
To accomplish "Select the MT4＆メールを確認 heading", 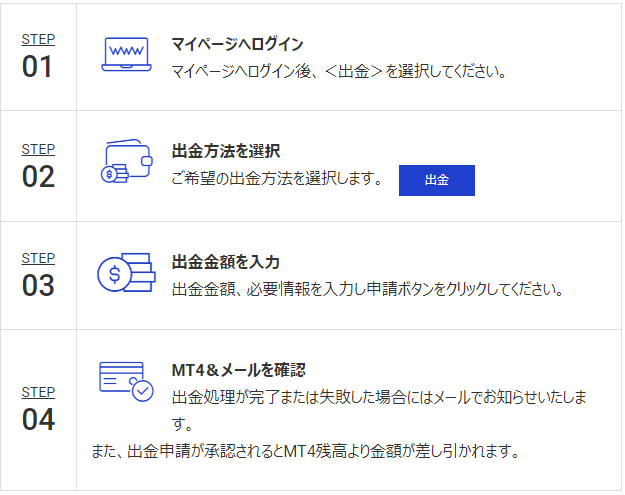I will [238, 370].
